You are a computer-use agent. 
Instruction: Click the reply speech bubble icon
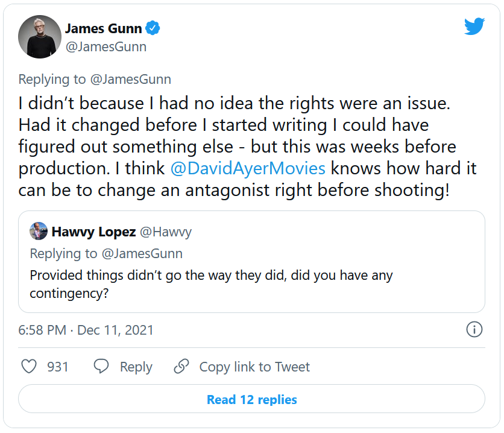click(x=101, y=367)
